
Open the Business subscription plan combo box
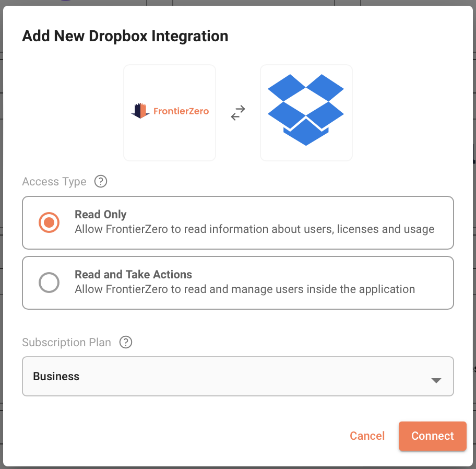pos(237,377)
